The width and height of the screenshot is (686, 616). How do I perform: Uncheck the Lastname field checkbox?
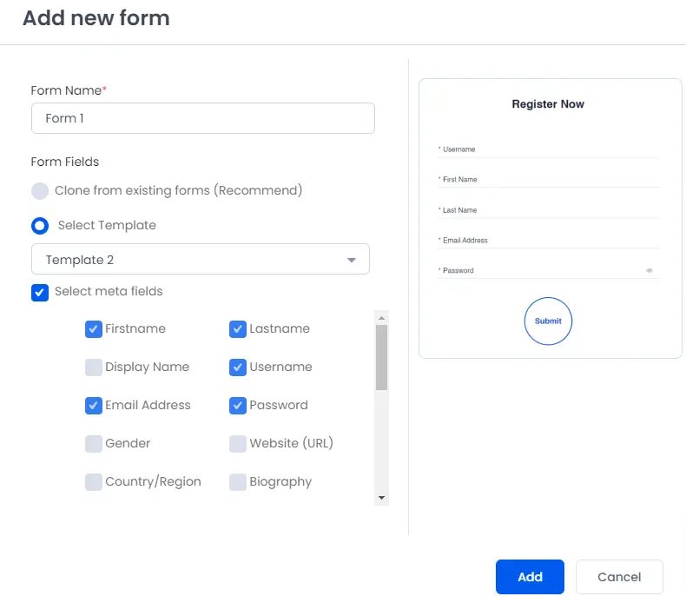point(238,329)
